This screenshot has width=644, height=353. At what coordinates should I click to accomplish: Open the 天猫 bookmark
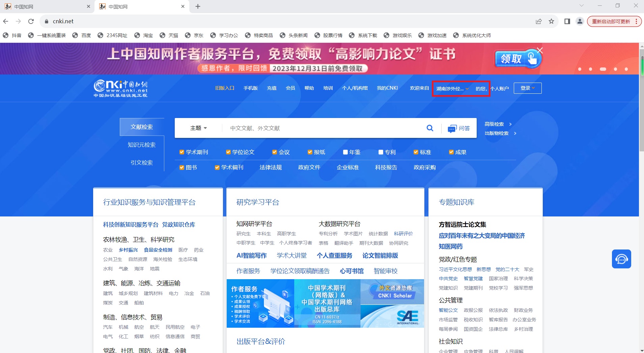coord(169,35)
